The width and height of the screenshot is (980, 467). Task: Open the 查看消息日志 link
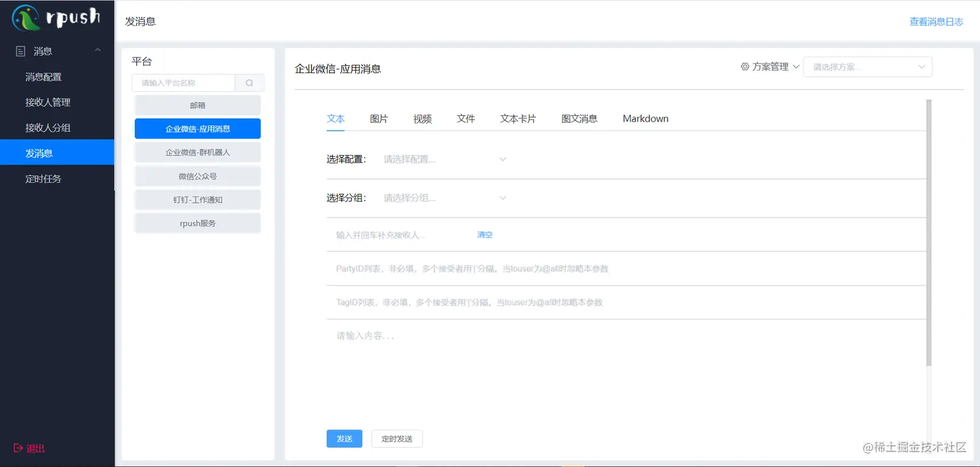click(x=936, y=21)
